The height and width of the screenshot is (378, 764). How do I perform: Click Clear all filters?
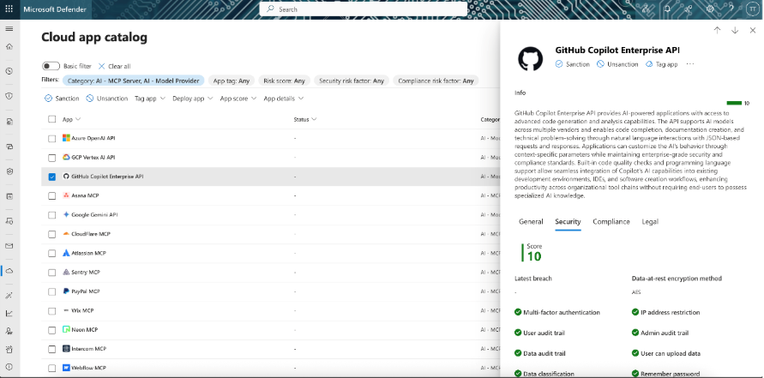pos(115,66)
